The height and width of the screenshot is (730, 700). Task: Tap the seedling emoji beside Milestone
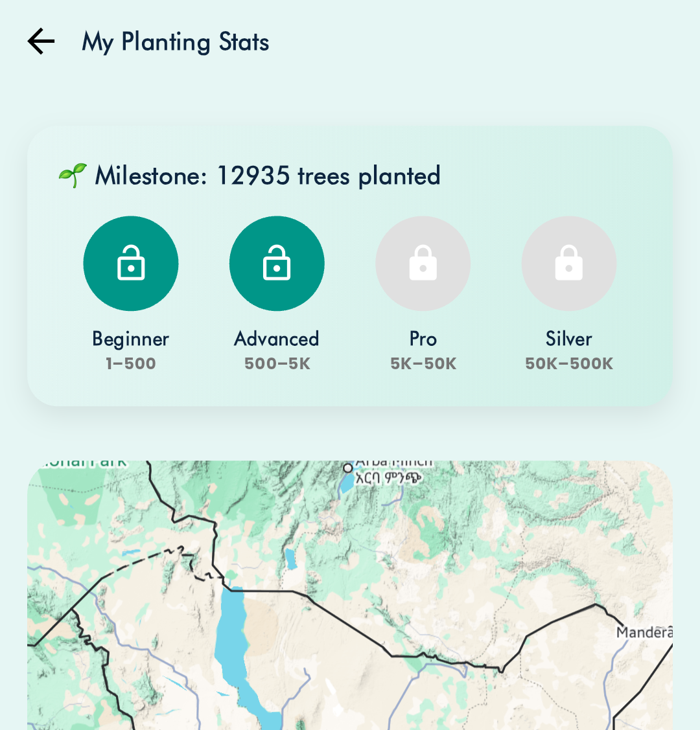(73, 176)
